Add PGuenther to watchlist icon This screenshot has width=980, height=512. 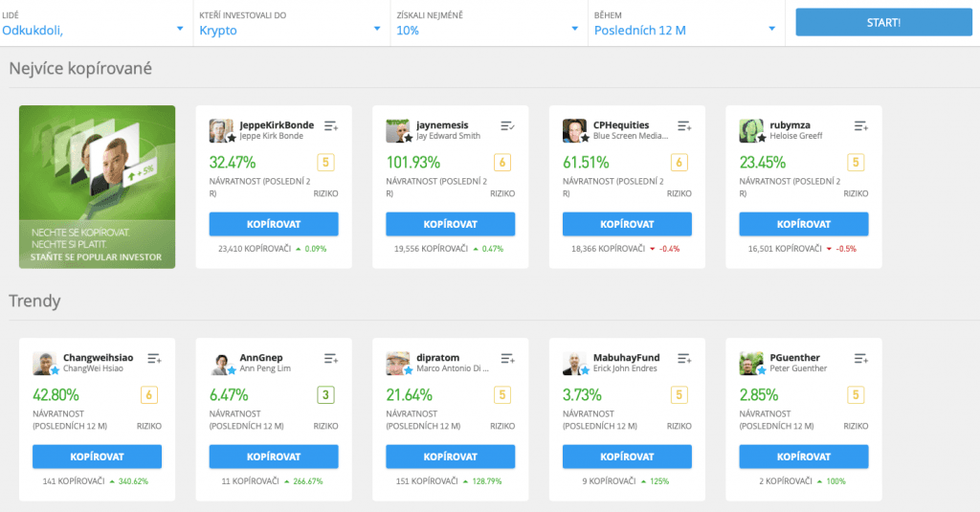click(x=860, y=359)
